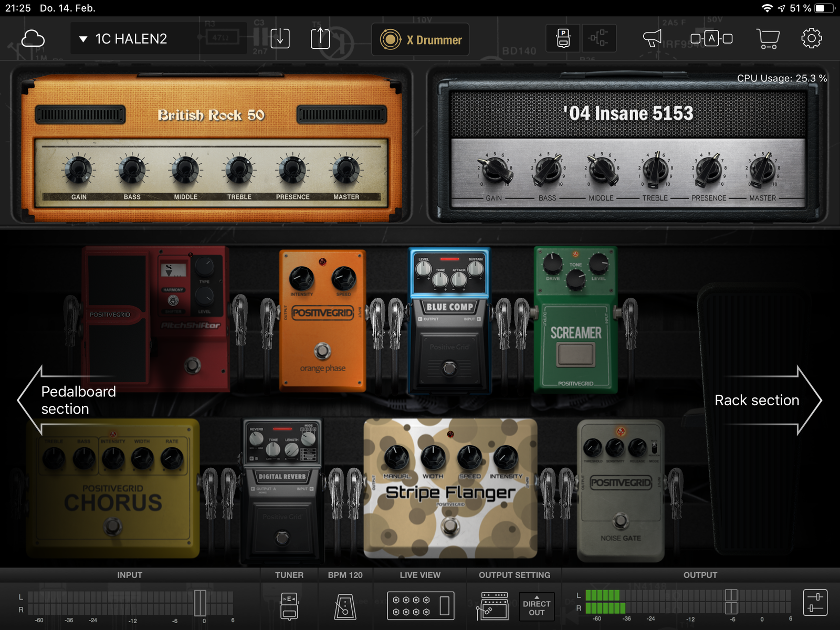Open the store shopping cart
The image size is (840, 630).
(x=768, y=38)
